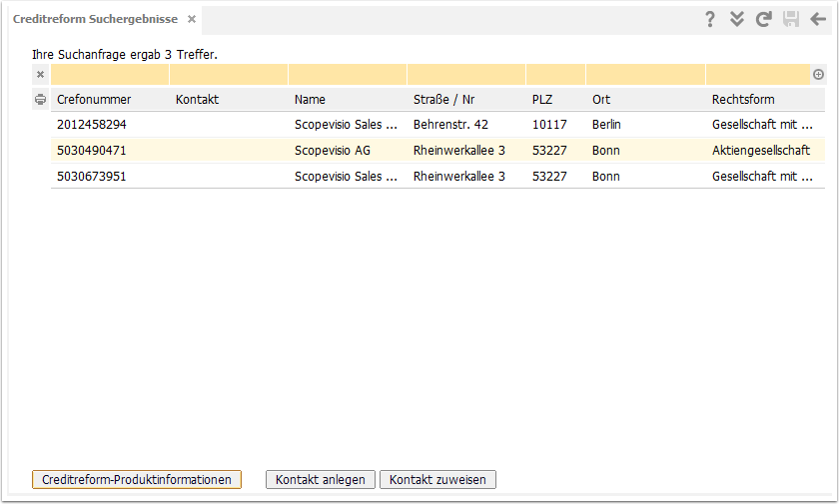Click Bonn in row 5030673951

pos(605,177)
